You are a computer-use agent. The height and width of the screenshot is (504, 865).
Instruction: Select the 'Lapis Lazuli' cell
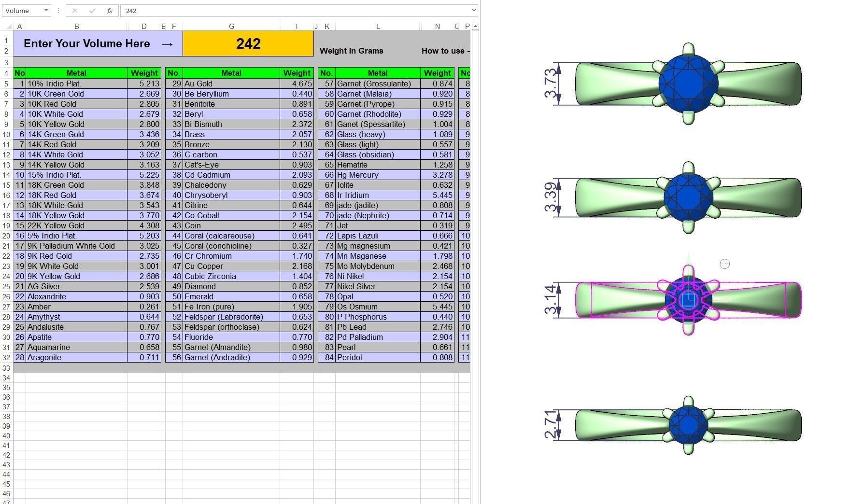point(378,236)
